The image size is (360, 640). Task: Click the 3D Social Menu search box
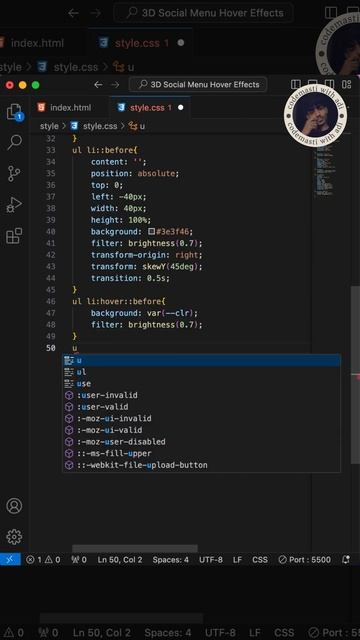click(198, 84)
